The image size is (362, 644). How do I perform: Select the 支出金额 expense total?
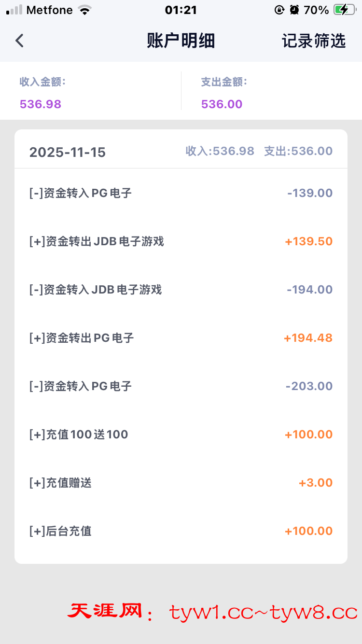(x=222, y=104)
